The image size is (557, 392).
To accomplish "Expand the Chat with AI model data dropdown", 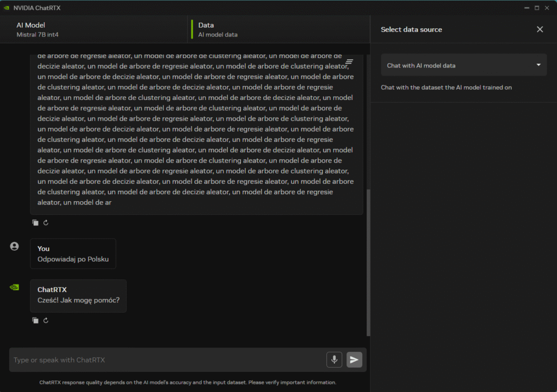I will click(463, 65).
